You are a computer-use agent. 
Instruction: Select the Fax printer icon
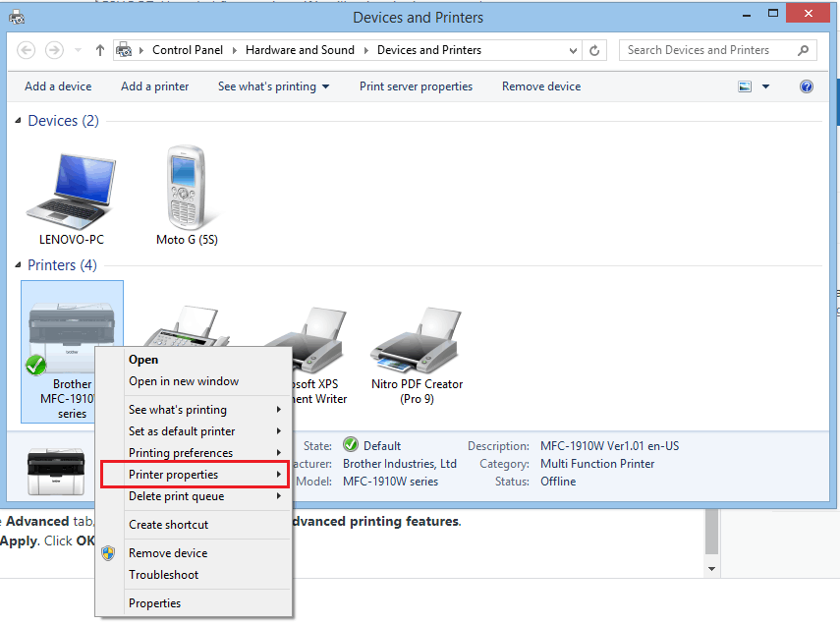point(186,327)
